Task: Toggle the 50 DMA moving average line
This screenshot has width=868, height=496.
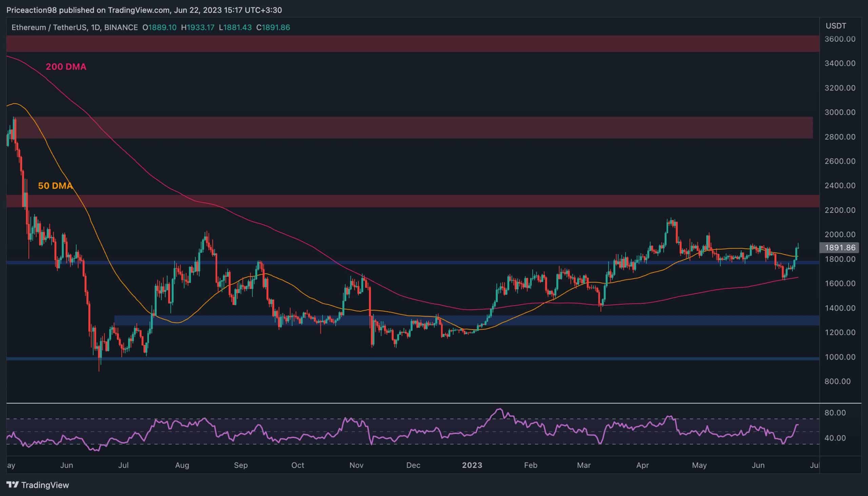Action: click(x=56, y=186)
